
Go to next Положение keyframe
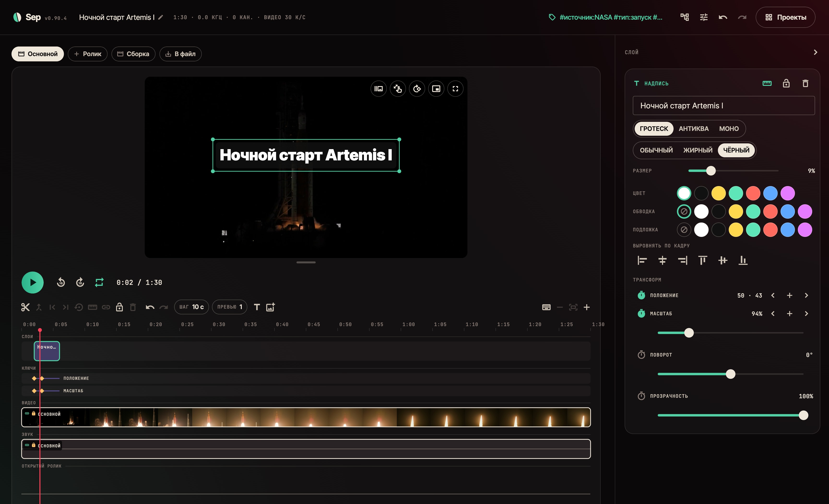pyautogui.click(x=806, y=295)
